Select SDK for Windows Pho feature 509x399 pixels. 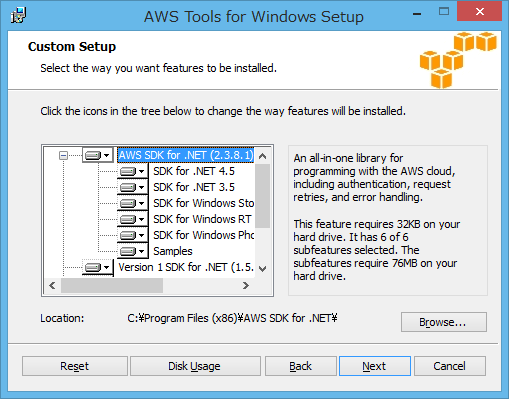tap(203, 235)
